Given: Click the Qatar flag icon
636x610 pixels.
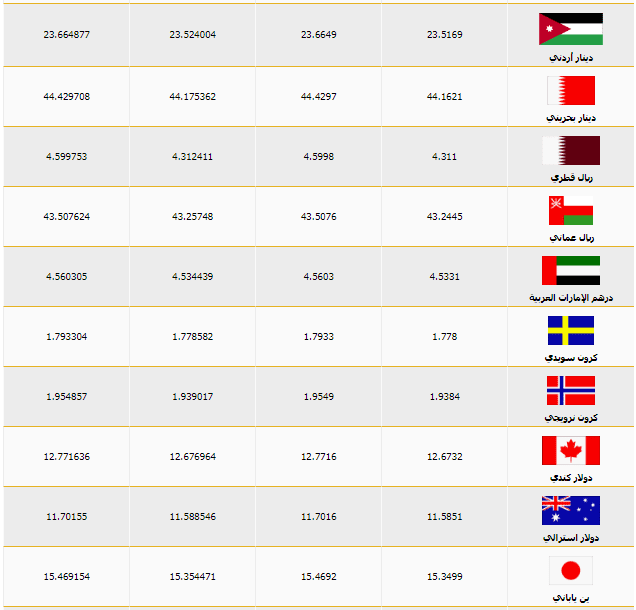Looking at the screenshot, I should point(571,150).
